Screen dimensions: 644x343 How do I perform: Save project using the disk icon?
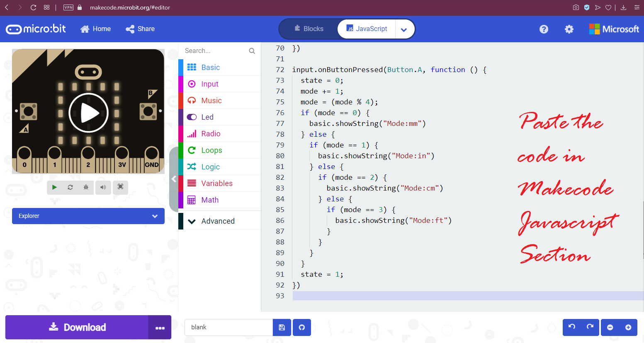(x=282, y=327)
